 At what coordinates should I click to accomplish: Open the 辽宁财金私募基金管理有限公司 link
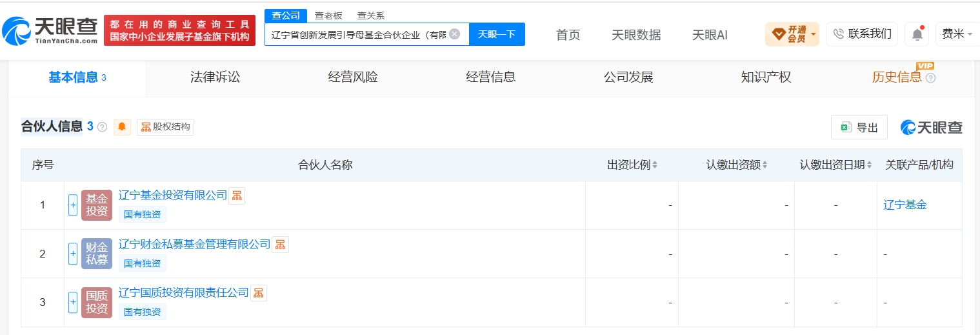coord(194,244)
